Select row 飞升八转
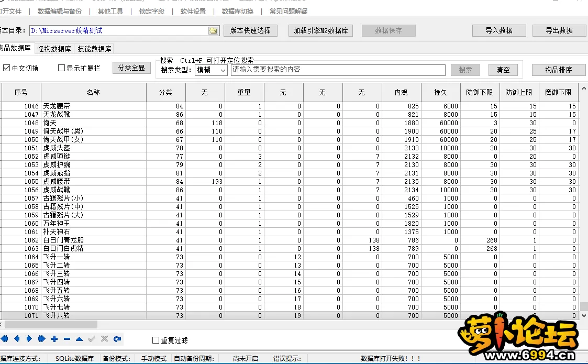This screenshot has height=364, width=588. point(290,316)
